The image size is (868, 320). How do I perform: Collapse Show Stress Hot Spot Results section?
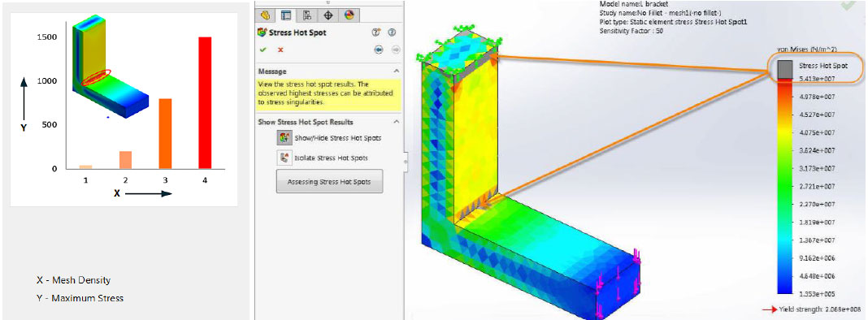396,122
